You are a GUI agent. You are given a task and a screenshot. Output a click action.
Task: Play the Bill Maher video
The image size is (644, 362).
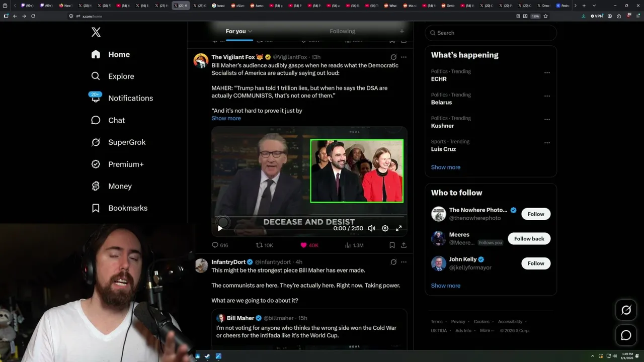point(220,228)
